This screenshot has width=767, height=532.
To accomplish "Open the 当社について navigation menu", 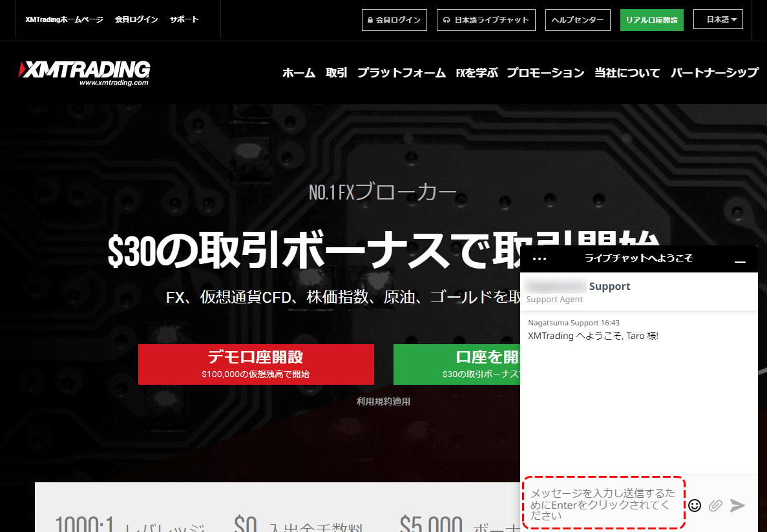I will (x=627, y=73).
